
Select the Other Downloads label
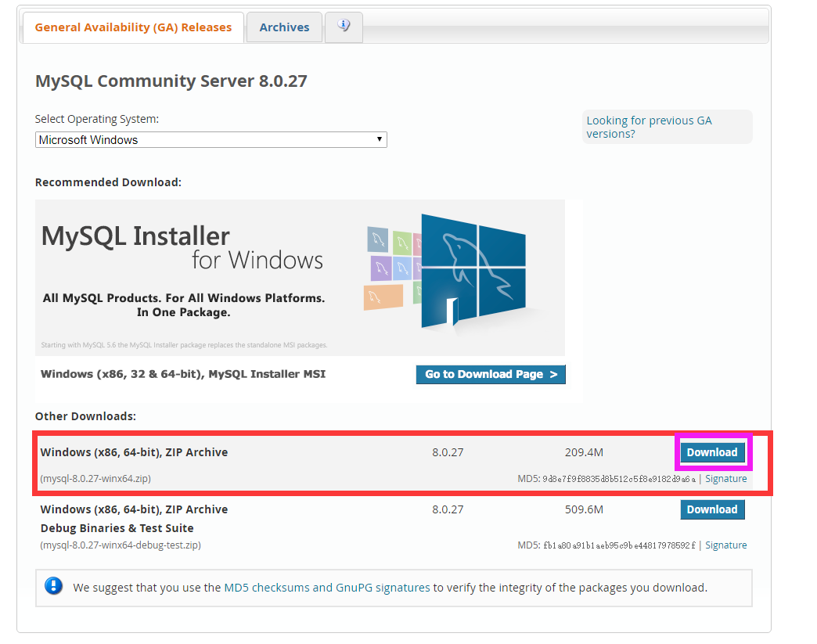tap(85, 416)
